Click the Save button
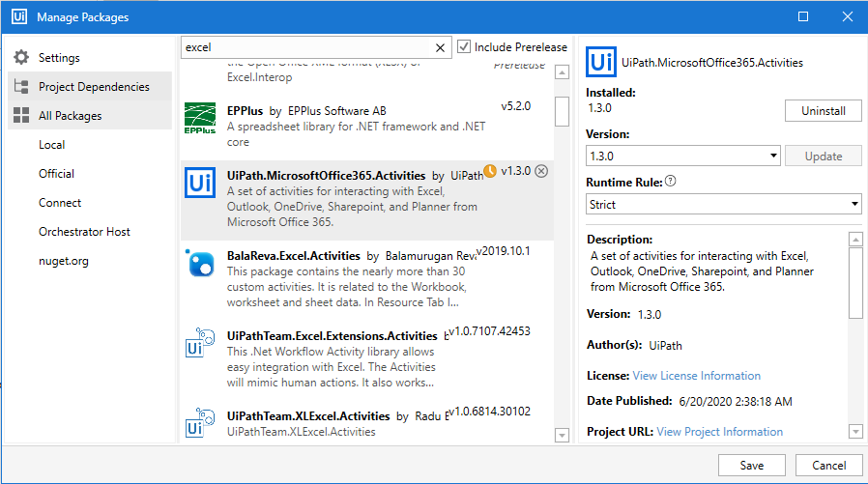This screenshot has height=484, width=868. pos(751,466)
